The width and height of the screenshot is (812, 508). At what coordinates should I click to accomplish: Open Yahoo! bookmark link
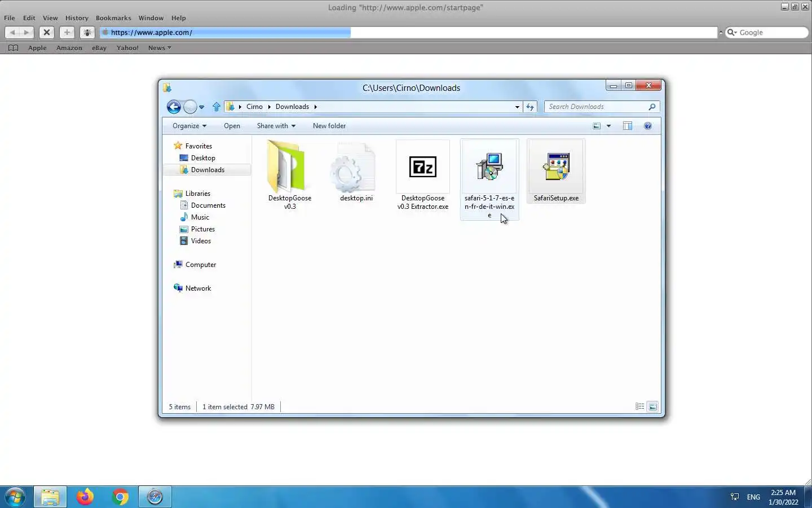(127, 48)
